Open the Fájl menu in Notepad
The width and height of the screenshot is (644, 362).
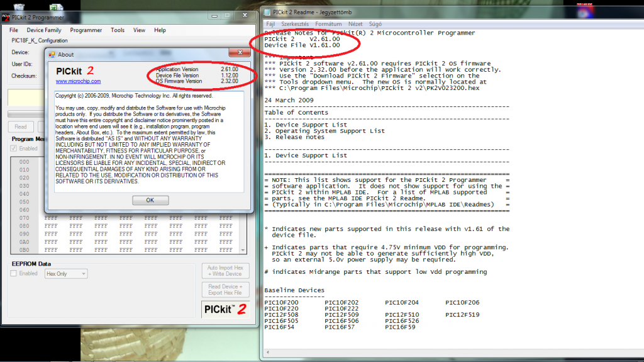coord(270,24)
